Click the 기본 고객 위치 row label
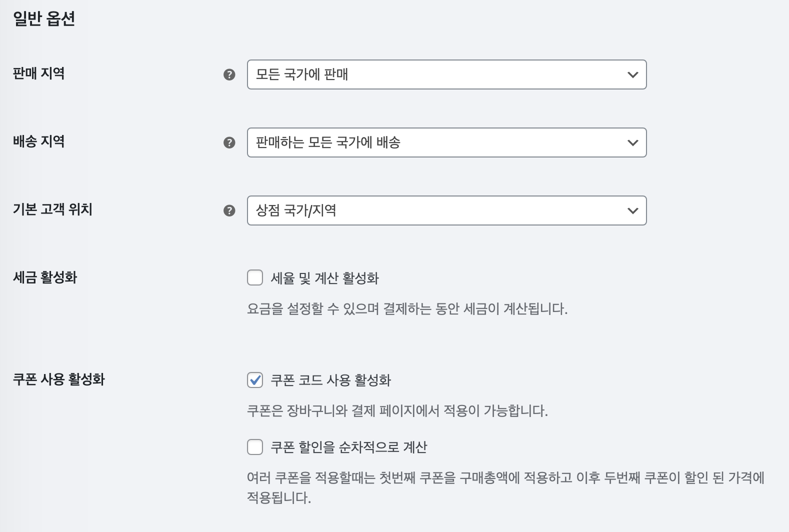This screenshot has width=789, height=532. tap(52, 209)
